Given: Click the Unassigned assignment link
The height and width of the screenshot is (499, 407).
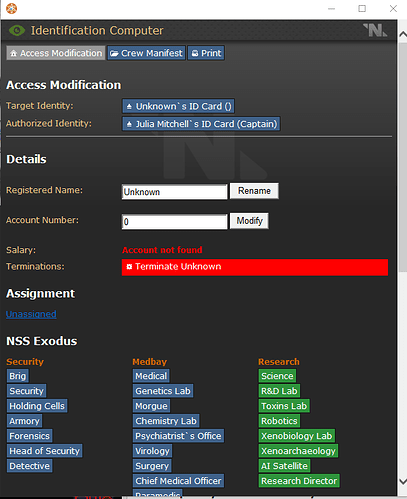Looking at the screenshot, I should coord(31,314).
